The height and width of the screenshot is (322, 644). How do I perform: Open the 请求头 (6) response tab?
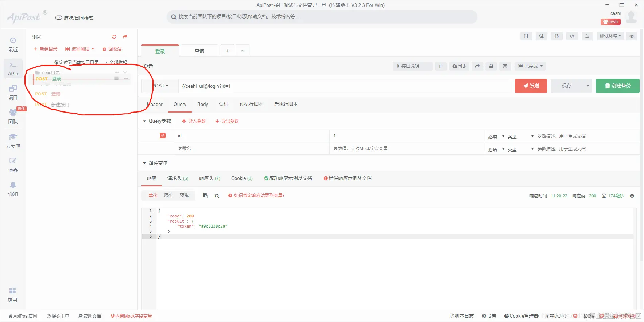[x=178, y=178]
